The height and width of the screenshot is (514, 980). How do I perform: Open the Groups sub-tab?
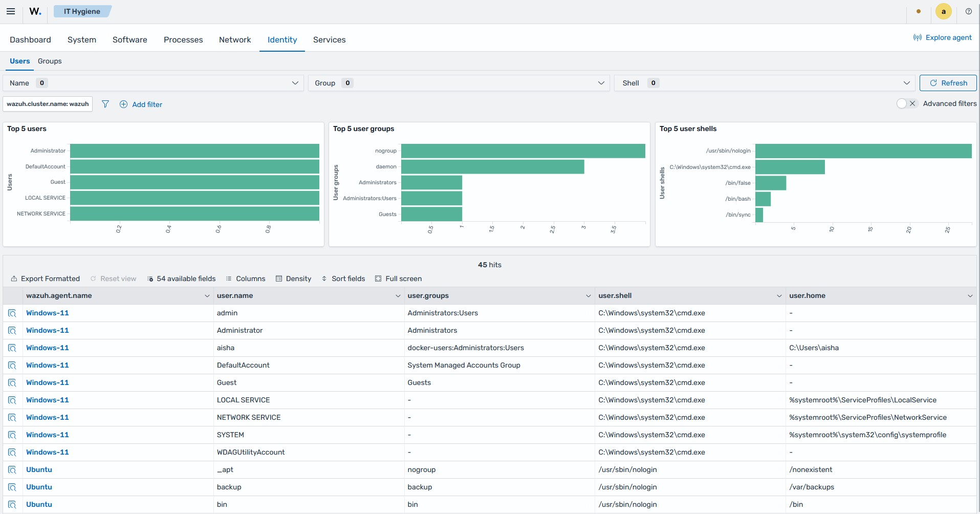click(50, 61)
